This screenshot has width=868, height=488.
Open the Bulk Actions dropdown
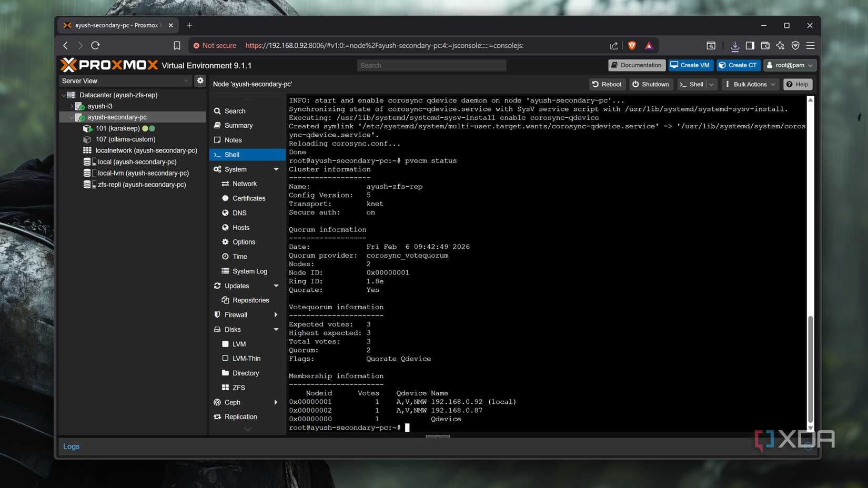[x=750, y=84]
